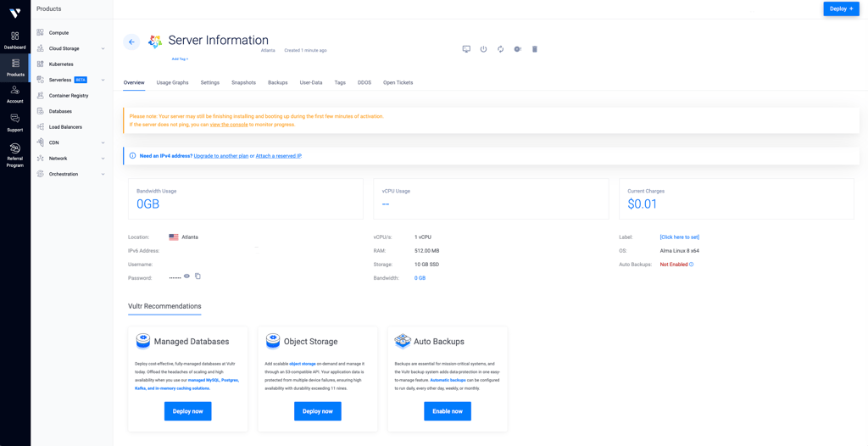This screenshot has width=868, height=446.
Task: Destroy the server with the trash icon
Action: tap(535, 49)
